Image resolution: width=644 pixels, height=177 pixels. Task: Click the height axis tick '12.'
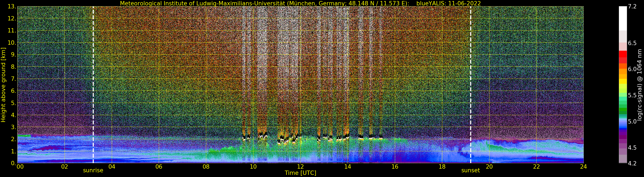pos(12,18)
